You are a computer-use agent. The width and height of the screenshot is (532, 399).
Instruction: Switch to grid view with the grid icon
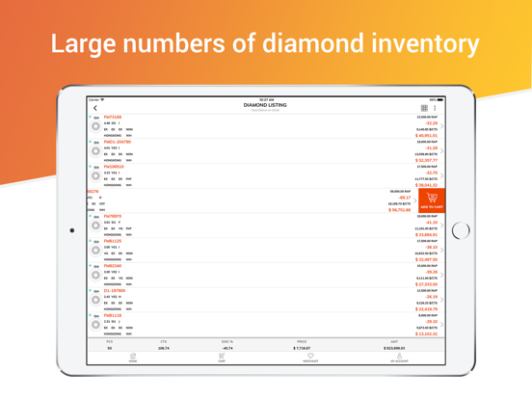pyautogui.click(x=424, y=108)
